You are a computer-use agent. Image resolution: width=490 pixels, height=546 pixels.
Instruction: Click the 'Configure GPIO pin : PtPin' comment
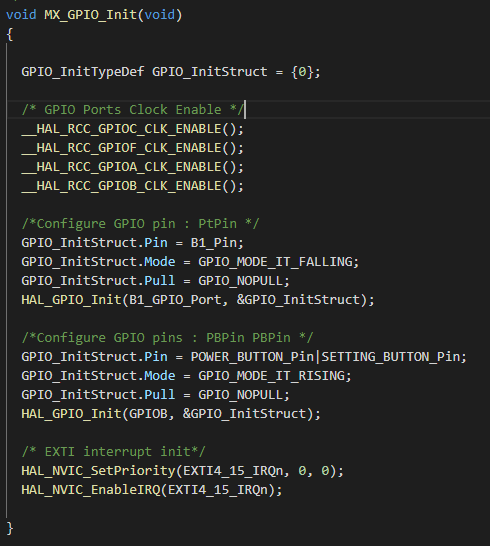pyautogui.click(x=140, y=224)
